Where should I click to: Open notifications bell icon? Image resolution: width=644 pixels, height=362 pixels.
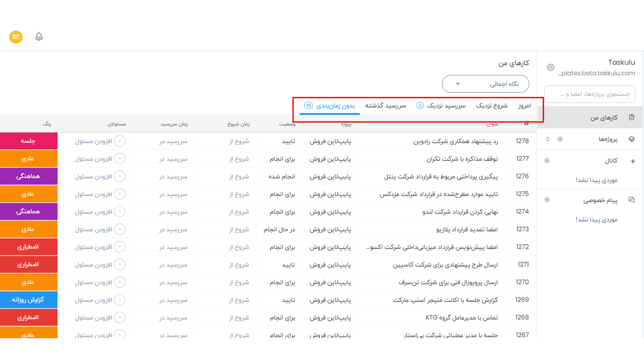click(x=39, y=37)
